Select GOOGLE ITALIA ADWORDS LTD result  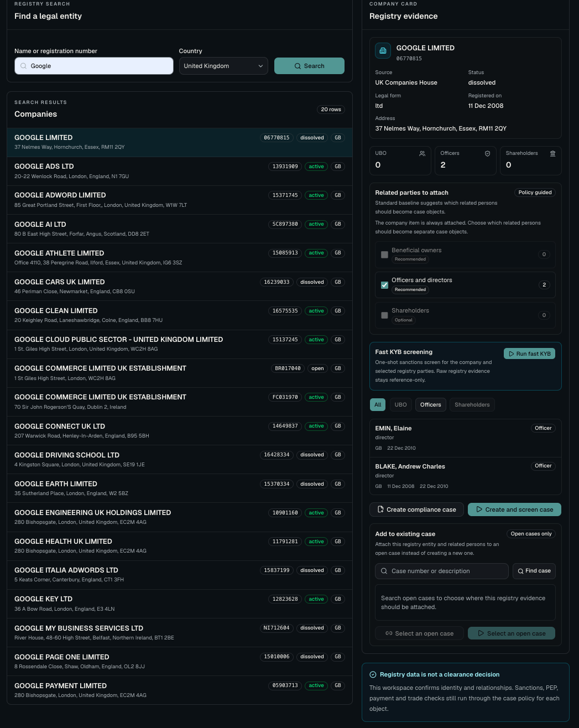(x=180, y=575)
